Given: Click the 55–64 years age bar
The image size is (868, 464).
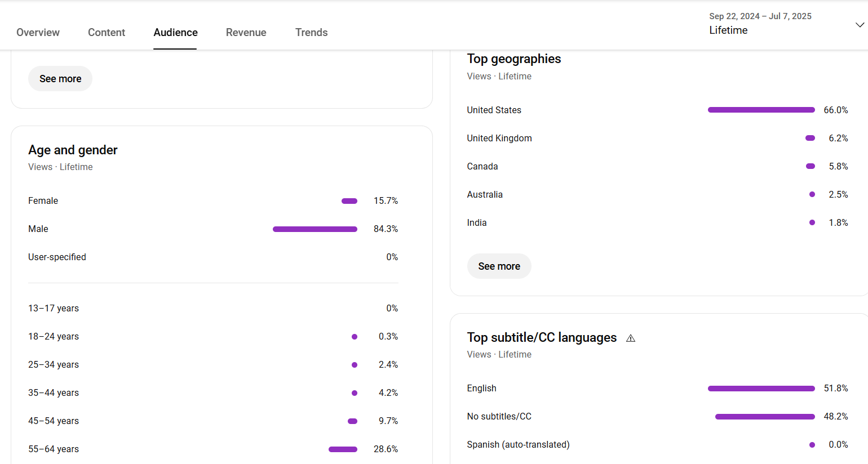Looking at the screenshot, I should coord(343,449).
